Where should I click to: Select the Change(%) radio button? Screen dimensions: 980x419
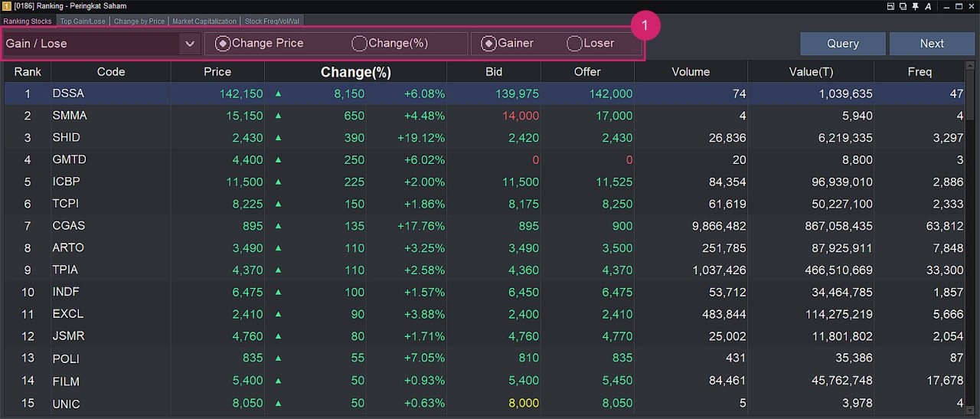[359, 44]
